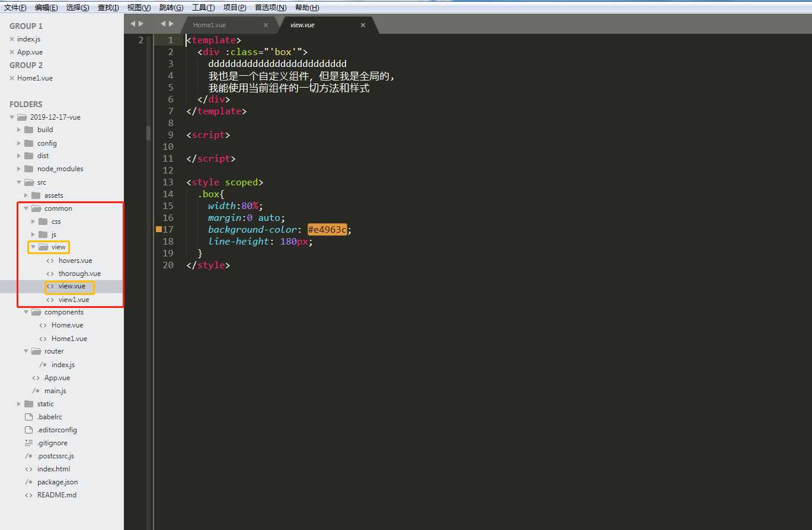Expand the config folder arrow
This screenshot has width=812, height=530.
pyautogui.click(x=19, y=143)
